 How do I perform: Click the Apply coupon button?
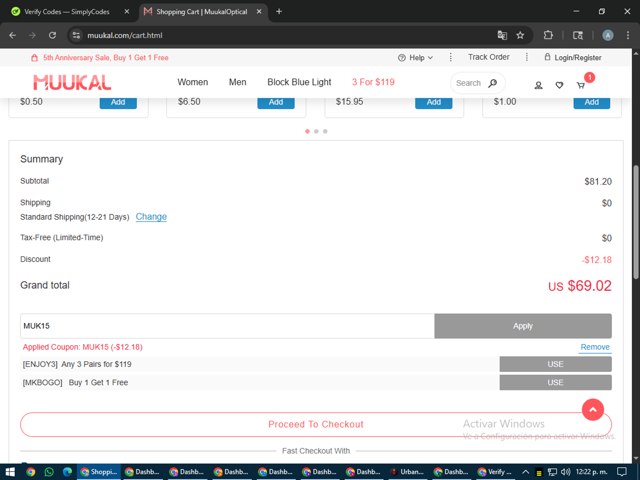(x=523, y=326)
